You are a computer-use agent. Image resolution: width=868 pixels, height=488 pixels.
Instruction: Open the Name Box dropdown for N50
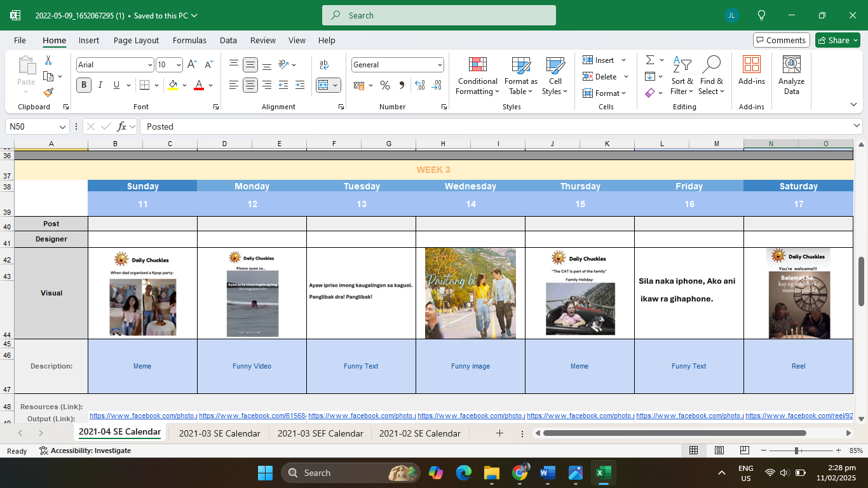click(62, 126)
